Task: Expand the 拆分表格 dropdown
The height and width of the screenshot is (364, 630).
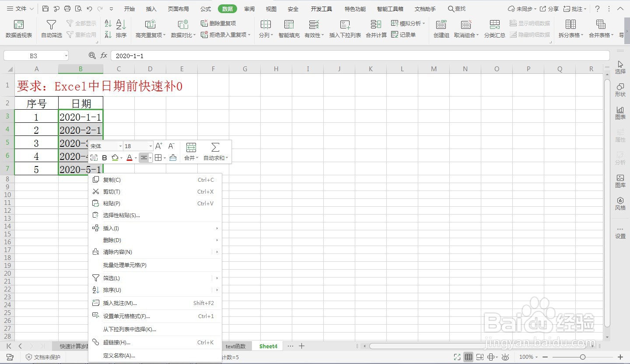Action: pyautogui.click(x=582, y=35)
